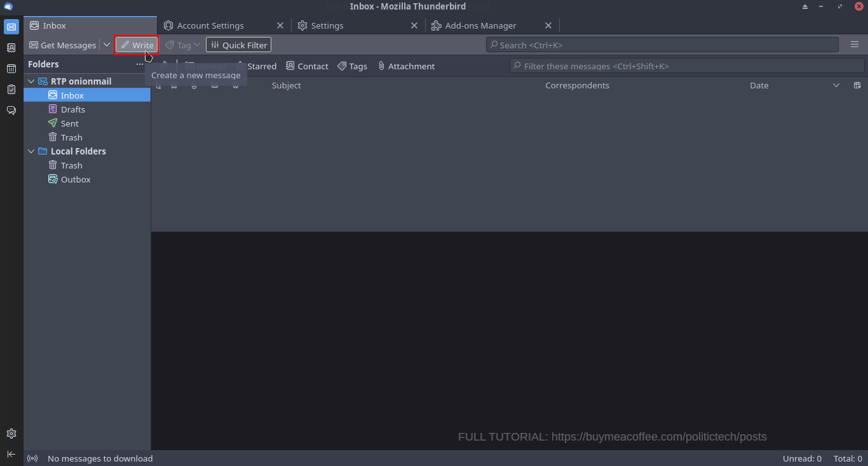Sort messages by Subject column
868x466 pixels.
click(x=286, y=85)
